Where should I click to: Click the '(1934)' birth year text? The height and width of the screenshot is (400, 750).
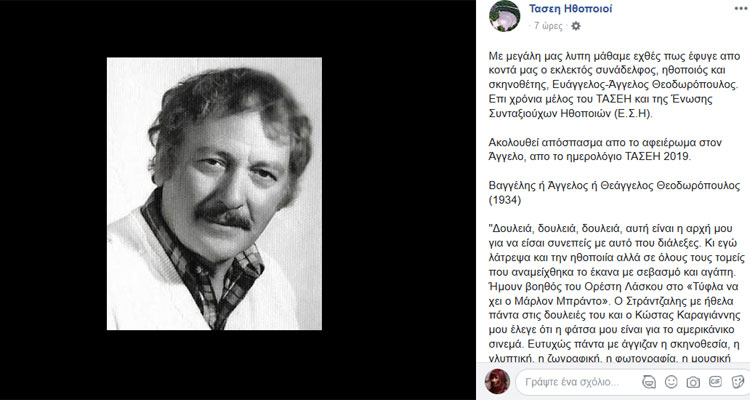(x=505, y=200)
